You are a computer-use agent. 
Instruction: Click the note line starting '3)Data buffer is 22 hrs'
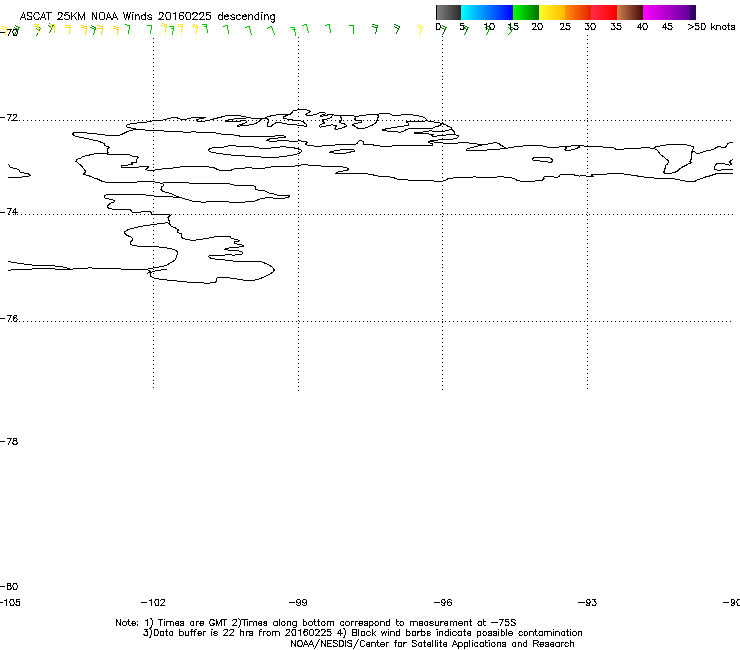(x=362, y=633)
